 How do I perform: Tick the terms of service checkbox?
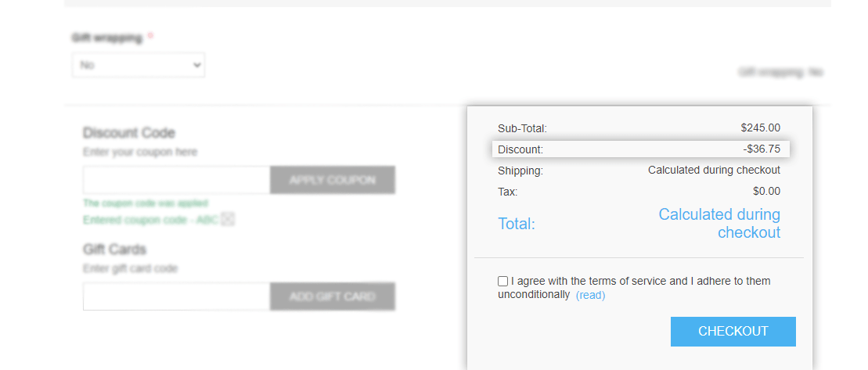(502, 282)
